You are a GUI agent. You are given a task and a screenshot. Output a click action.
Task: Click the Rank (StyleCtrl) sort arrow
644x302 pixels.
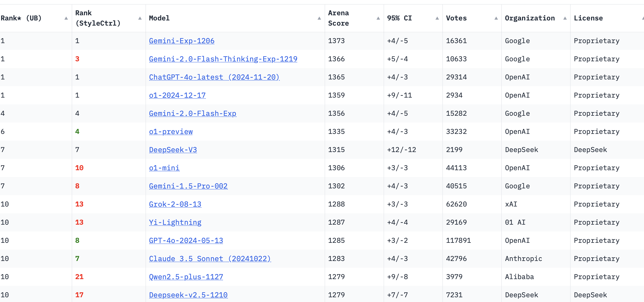(140, 18)
